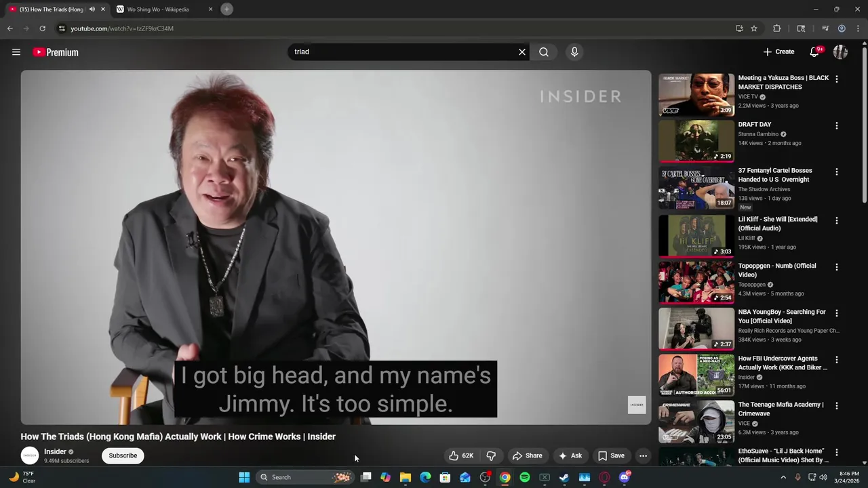Open more actions ellipsis under the video
This screenshot has height=488, width=868.
pyautogui.click(x=643, y=455)
